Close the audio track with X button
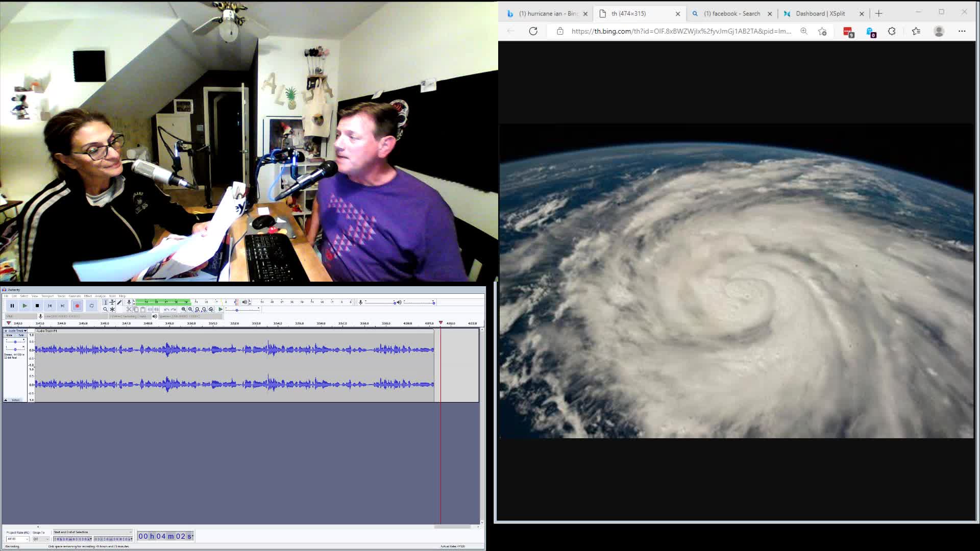Screen dimensions: 980x551 (6, 331)
